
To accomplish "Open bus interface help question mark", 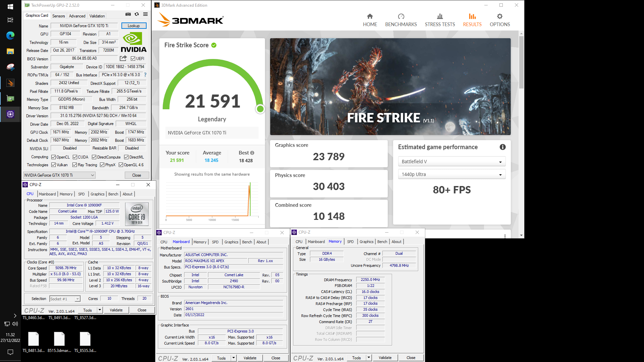I will (x=145, y=75).
